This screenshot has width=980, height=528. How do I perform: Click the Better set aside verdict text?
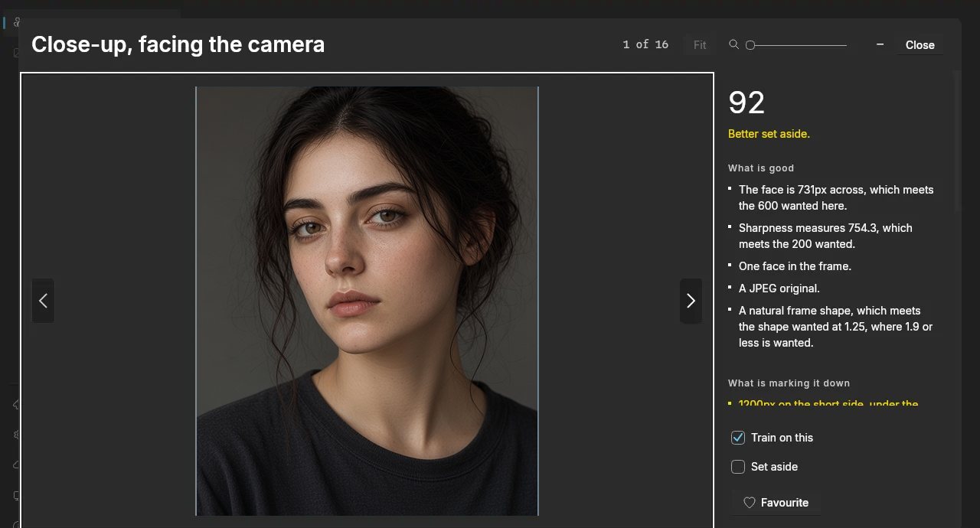769,134
